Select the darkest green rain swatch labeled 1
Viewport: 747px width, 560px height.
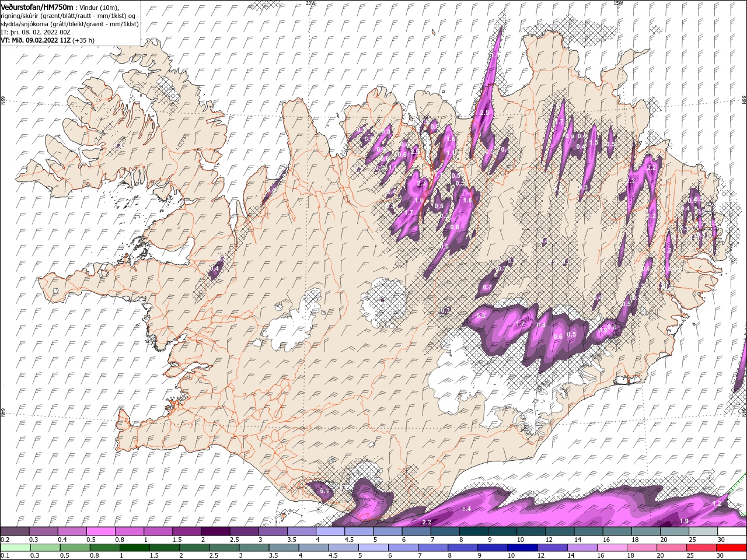click(x=134, y=548)
